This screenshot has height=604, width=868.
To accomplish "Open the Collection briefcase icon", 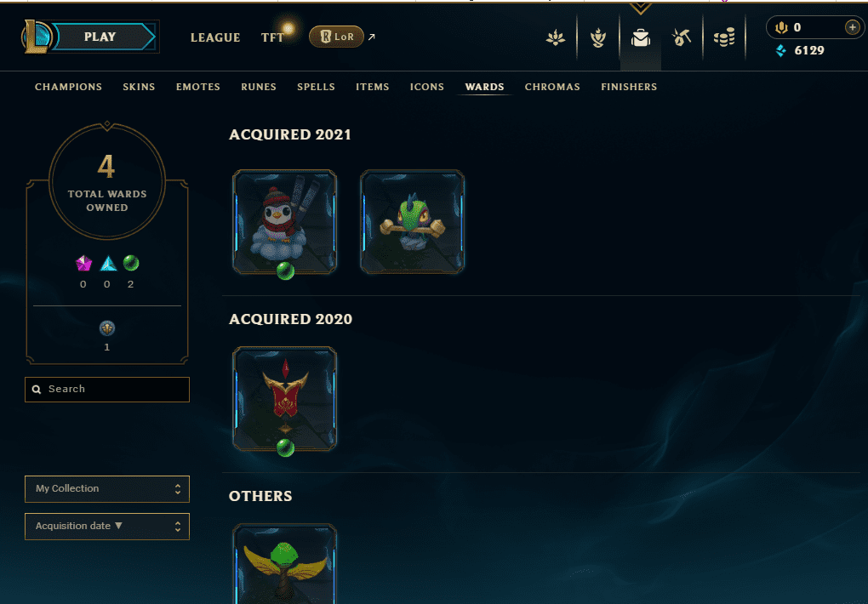I will pos(641,37).
